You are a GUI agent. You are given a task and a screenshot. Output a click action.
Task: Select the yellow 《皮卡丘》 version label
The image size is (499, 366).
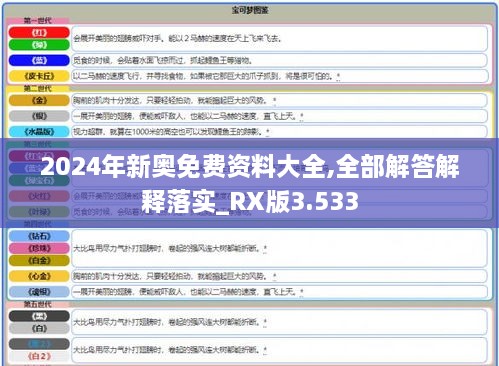tap(39, 76)
